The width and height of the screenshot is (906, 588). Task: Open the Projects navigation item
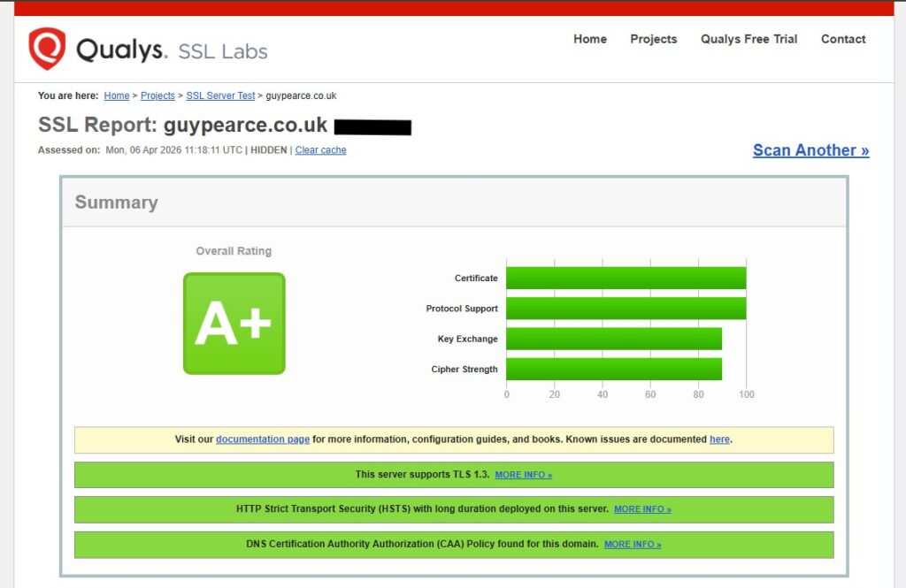(x=653, y=39)
